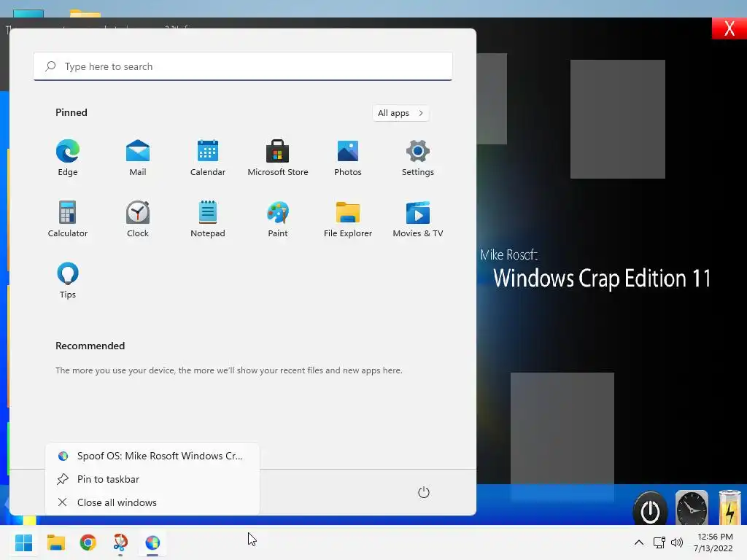Image resolution: width=747 pixels, height=560 pixels.
Task: Select Spoof OS: Mike Rosoft Windows entry
Action: tap(152, 456)
